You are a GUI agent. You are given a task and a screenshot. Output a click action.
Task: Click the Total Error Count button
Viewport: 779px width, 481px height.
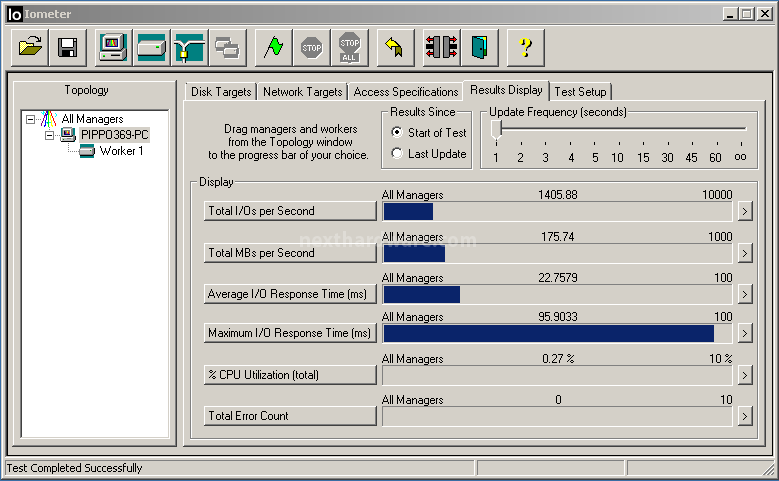290,416
